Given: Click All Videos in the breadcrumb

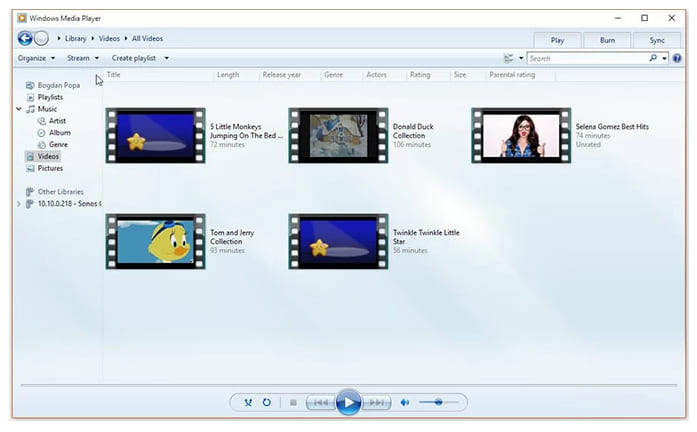Looking at the screenshot, I should tap(147, 39).
